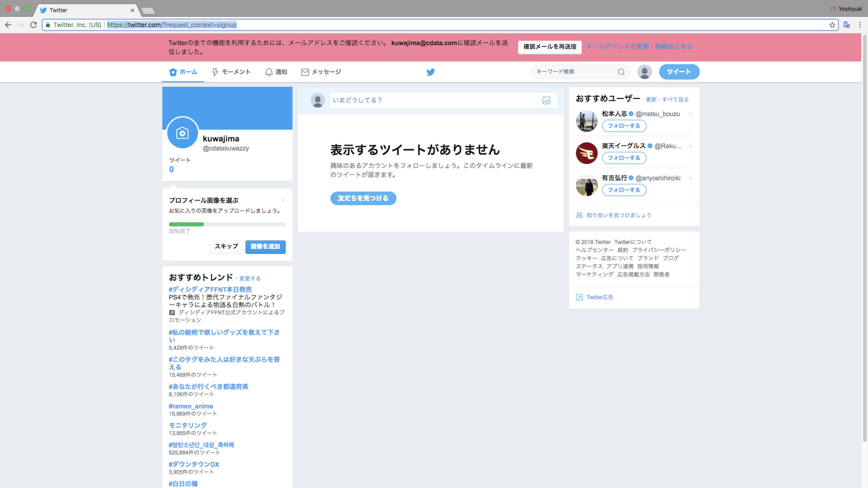Click the Twitter bird logo in navbar
868x488 pixels.
[x=430, y=72]
